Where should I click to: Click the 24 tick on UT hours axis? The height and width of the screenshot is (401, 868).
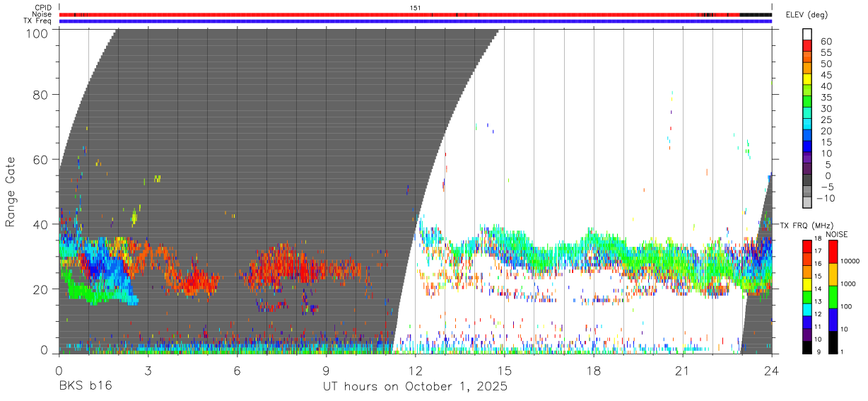pos(772,370)
